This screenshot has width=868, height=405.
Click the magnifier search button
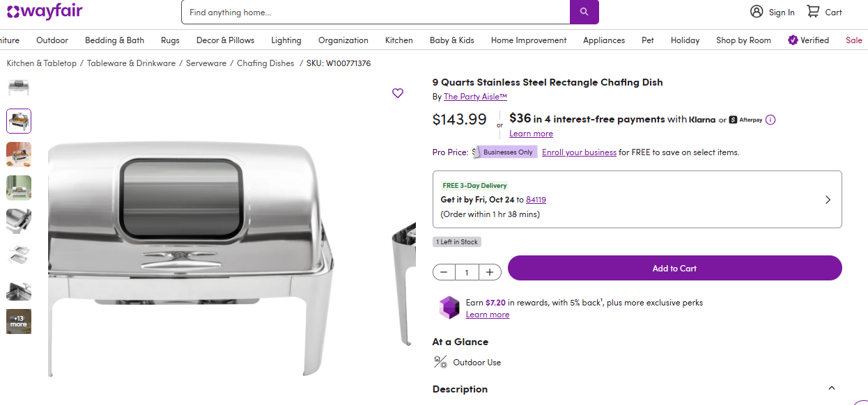pyautogui.click(x=584, y=13)
